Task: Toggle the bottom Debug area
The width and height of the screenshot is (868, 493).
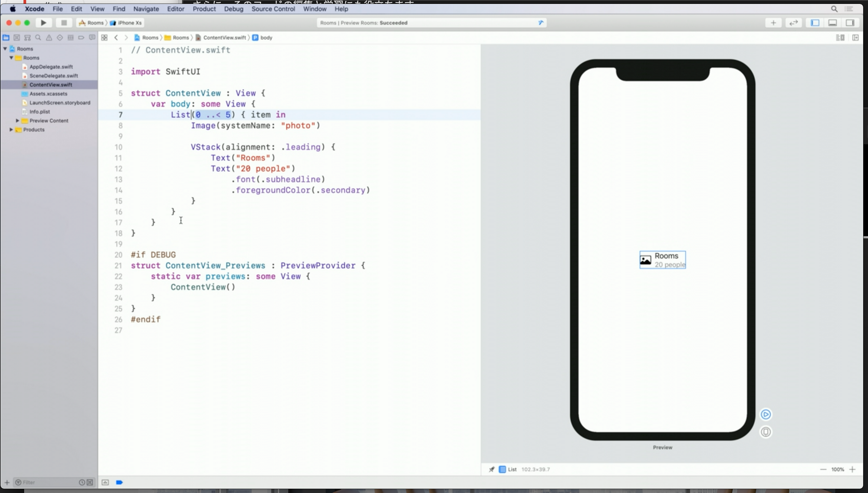Action: (x=832, y=23)
